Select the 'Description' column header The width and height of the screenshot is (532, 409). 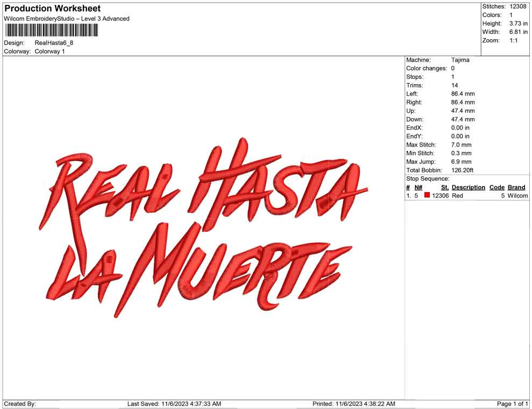click(x=468, y=187)
